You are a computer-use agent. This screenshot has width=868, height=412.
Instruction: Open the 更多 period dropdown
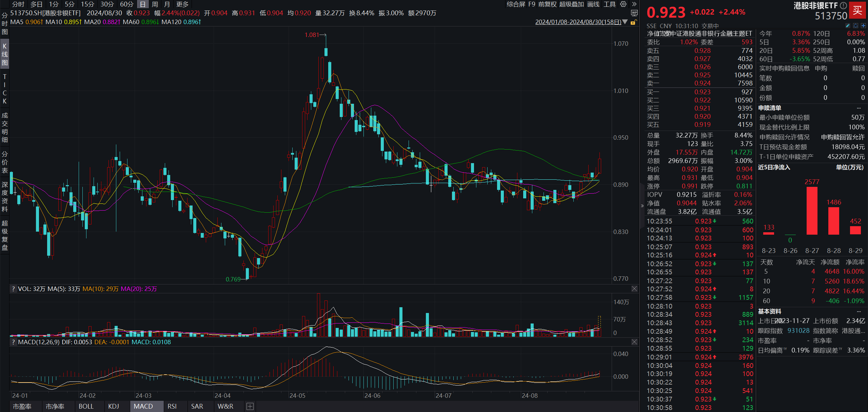point(182,4)
